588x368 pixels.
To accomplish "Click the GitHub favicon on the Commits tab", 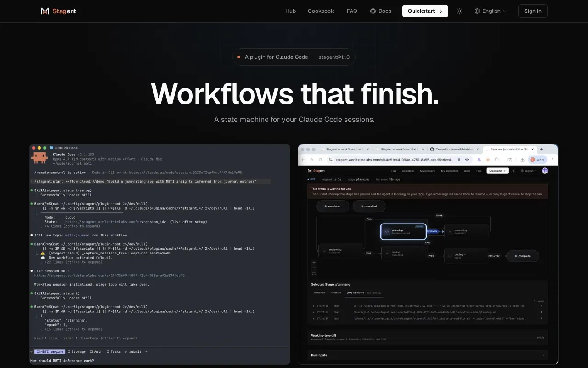I will 432,149.
